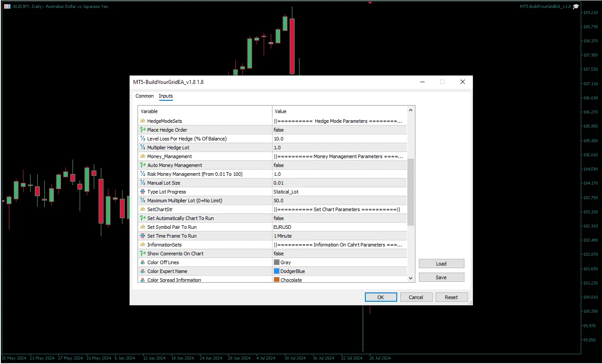Click the enum icon beside Type Lot Progress
This screenshot has height=364, width=602.
(x=143, y=192)
